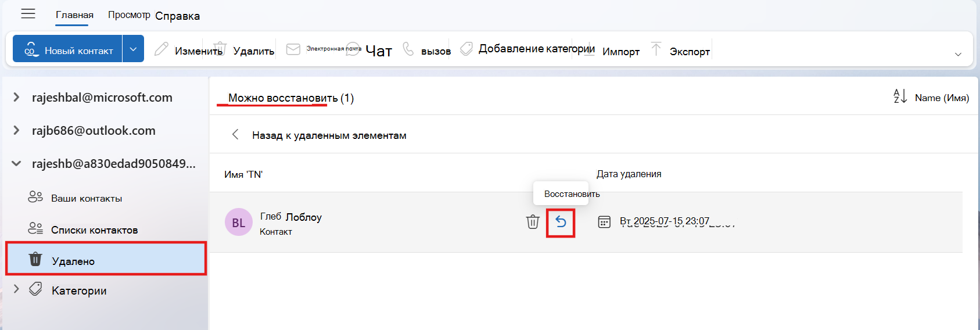Click the calendar icon by deletion date

click(x=604, y=222)
